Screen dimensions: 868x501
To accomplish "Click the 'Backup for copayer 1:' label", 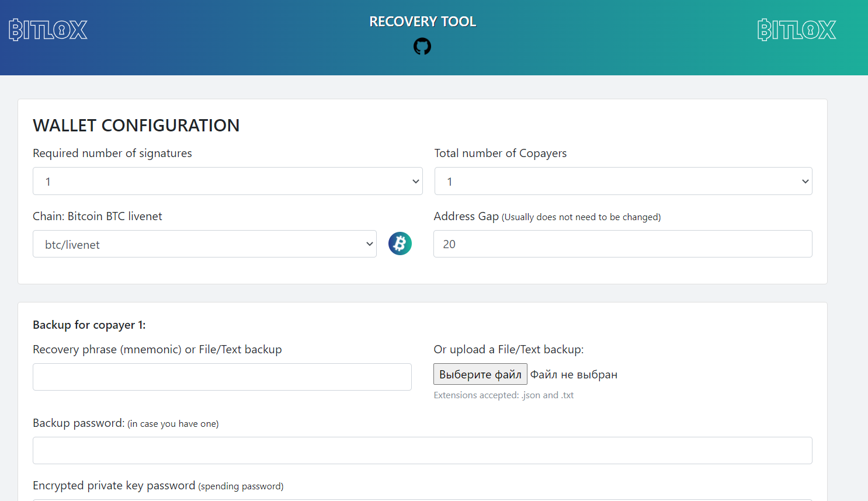I will click(x=89, y=325).
